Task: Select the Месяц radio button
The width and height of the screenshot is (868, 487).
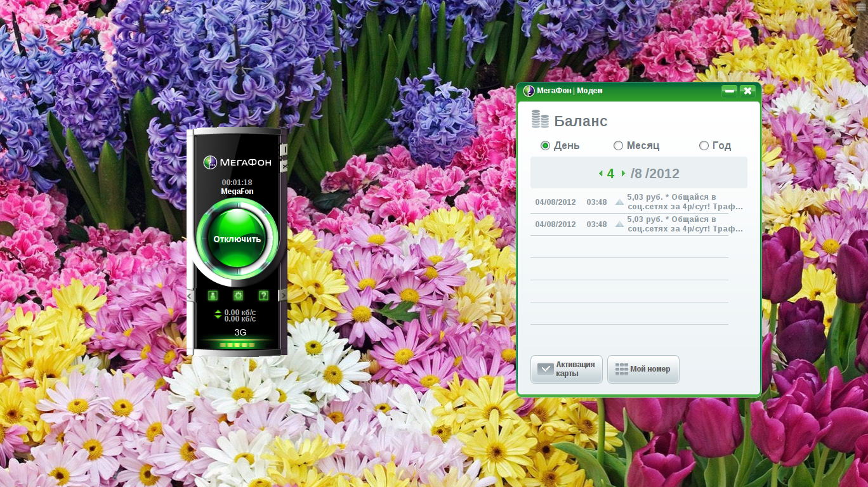Action: (x=619, y=146)
